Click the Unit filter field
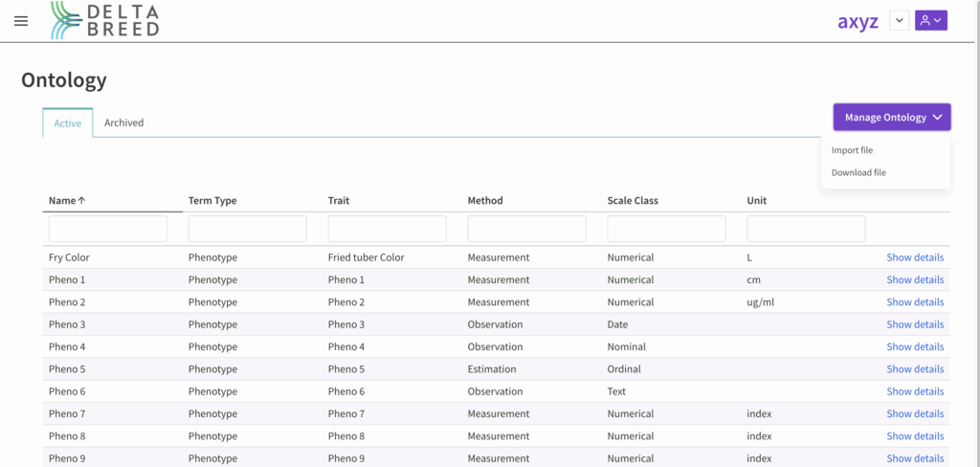The width and height of the screenshot is (980, 467). pos(806,229)
